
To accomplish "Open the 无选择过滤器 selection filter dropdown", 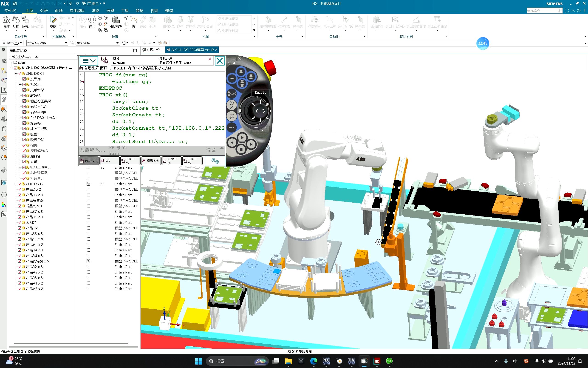I will pos(47,43).
